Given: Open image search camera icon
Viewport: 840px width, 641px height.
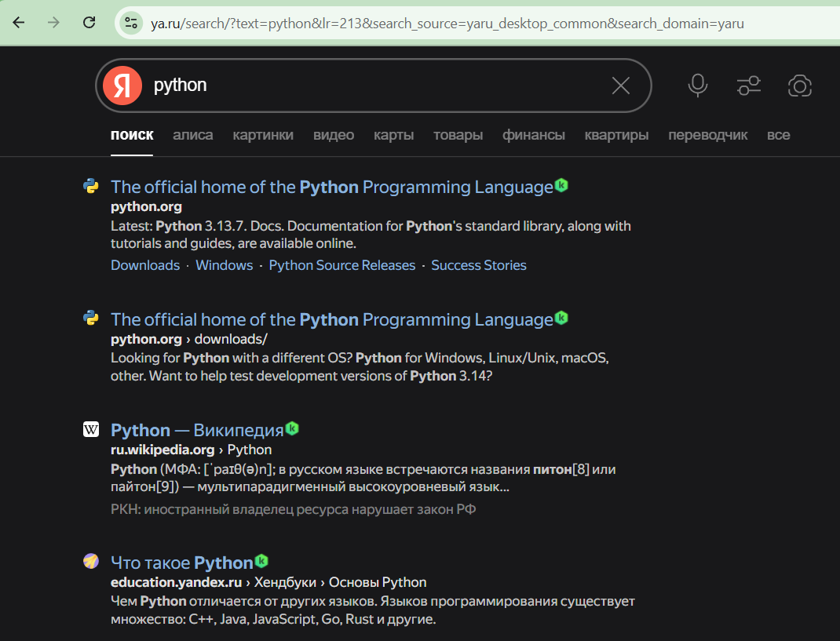Looking at the screenshot, I should [x=799, y=86].
